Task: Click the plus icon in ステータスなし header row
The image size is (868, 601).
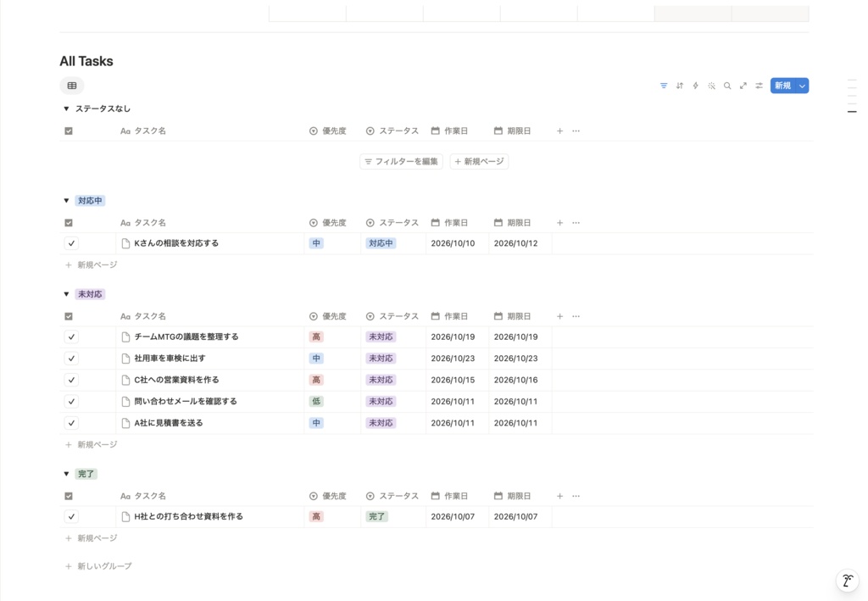Action: 559,131
